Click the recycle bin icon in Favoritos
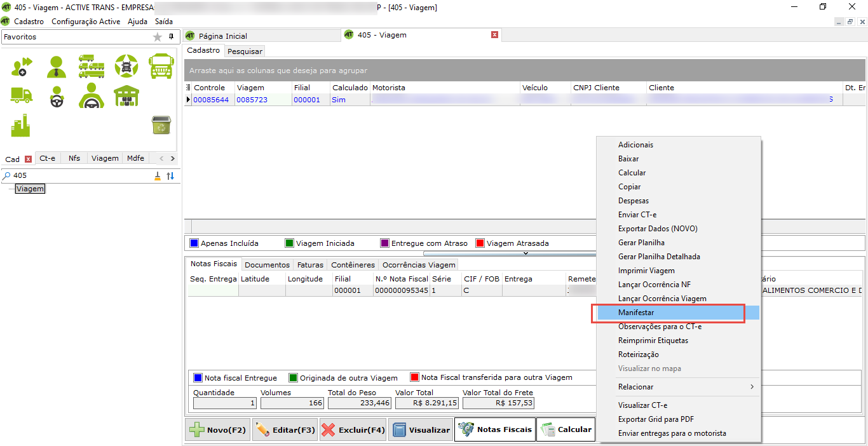Image resolution: width=868 pixels, height=446 pixels. coord(161,125)
